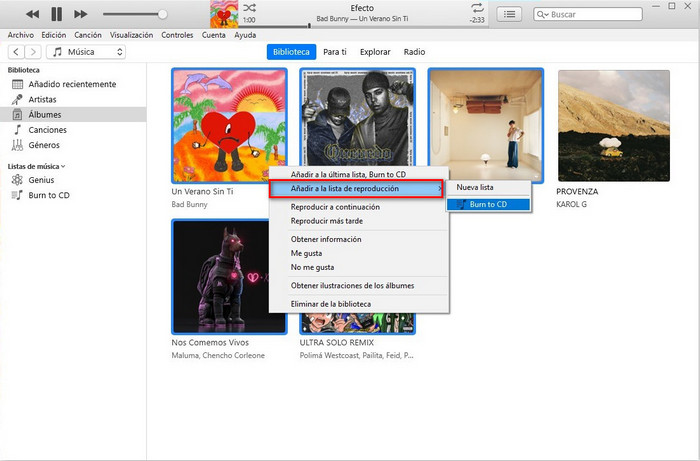Image resolution: width=700 pixels, height=461 pixels.
Task: Choose Eliminar de la biblioteca
Action: point(359,304)
